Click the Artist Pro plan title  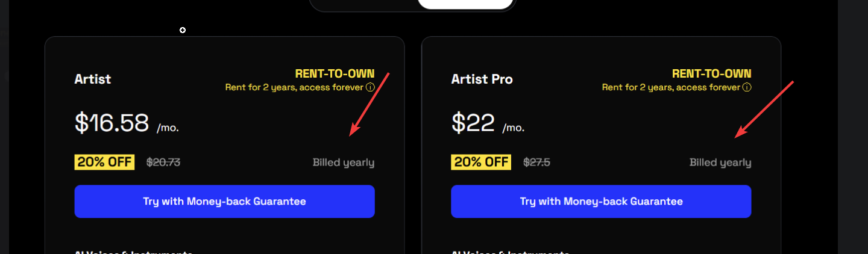[482, 79]
